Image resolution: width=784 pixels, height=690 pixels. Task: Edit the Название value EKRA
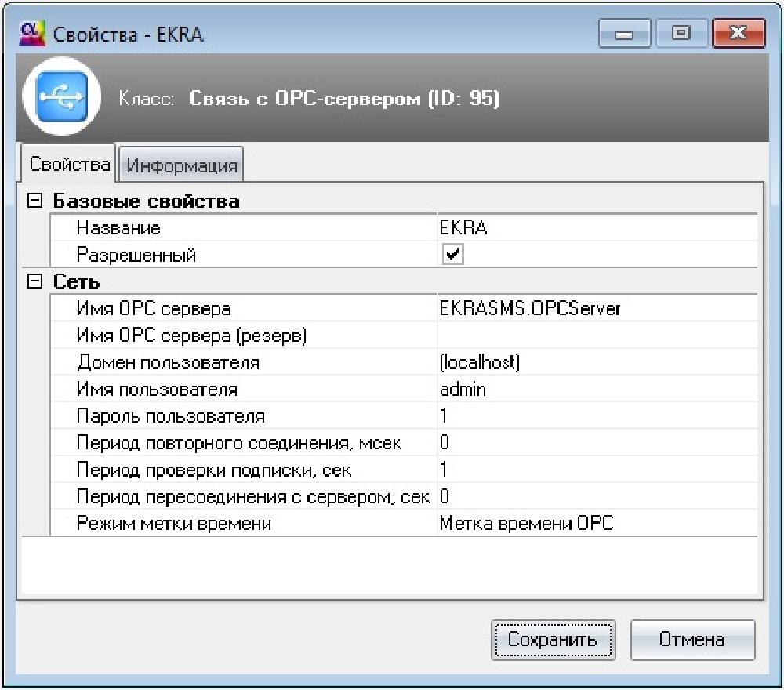597,228
